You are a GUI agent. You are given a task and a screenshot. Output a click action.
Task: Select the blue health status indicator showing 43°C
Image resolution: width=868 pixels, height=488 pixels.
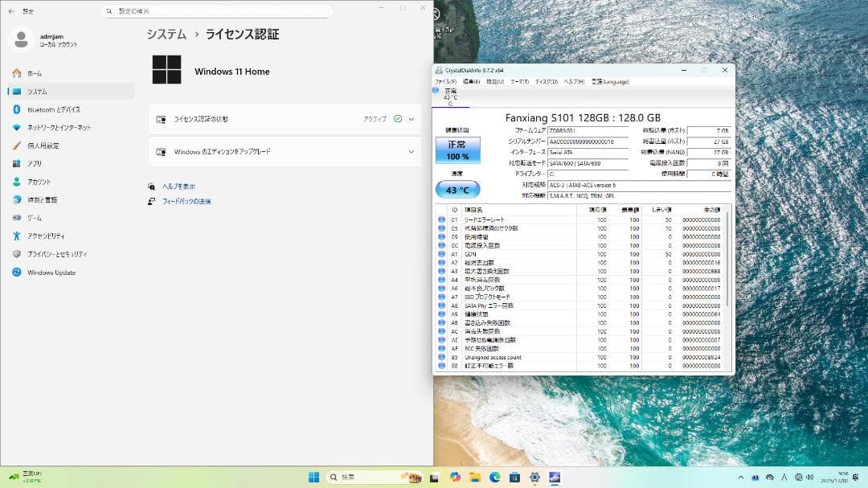(x=458, y=190)
